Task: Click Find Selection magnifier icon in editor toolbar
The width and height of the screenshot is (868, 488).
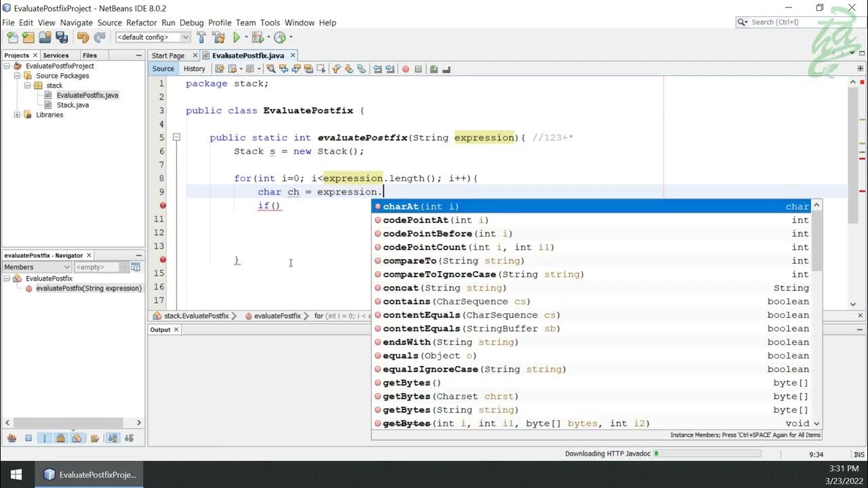Action: point(271,68)
